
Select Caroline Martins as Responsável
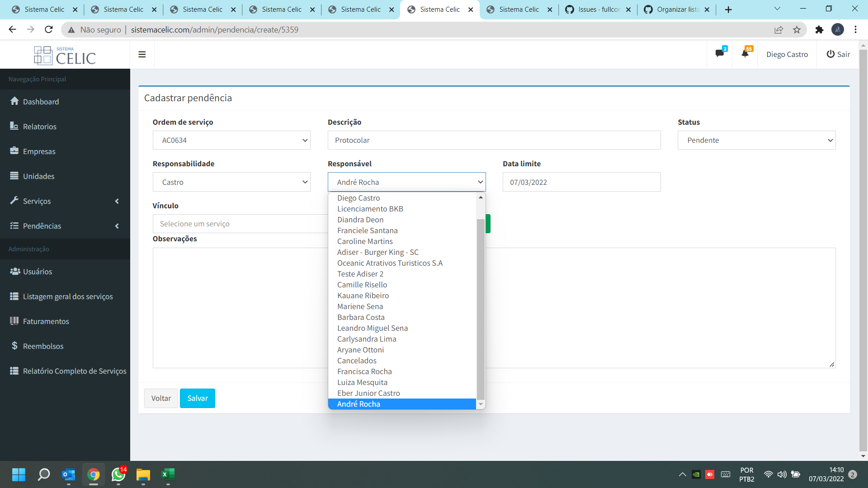tap(365, 241)
